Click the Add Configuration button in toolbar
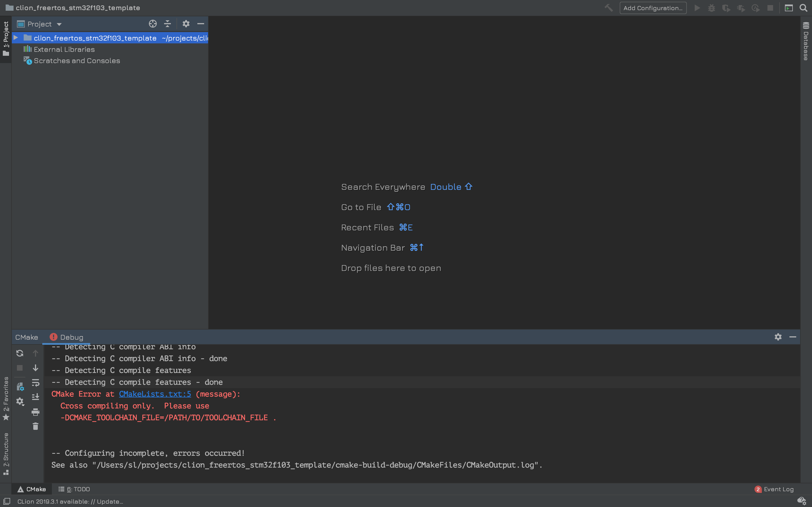Image resolution: width=812 pixels, height=507 pixels. pyautogui.click(x=652, y=7)
